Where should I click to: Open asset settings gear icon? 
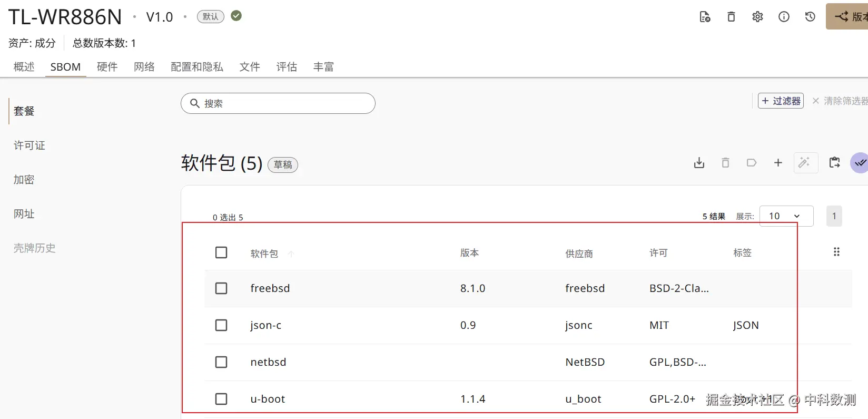757,17
